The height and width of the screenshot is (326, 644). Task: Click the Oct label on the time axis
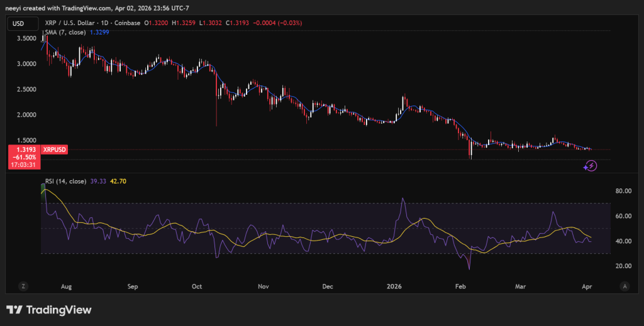pyautogui.click(x=197, y=286)
